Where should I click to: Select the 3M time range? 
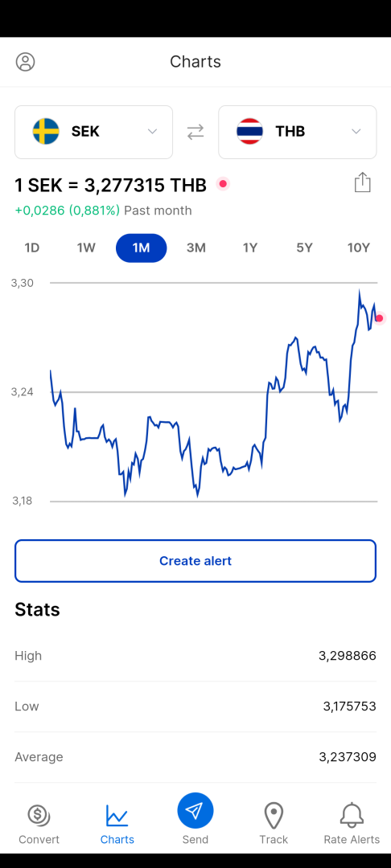pyautogui.click(x=196, y=248)
